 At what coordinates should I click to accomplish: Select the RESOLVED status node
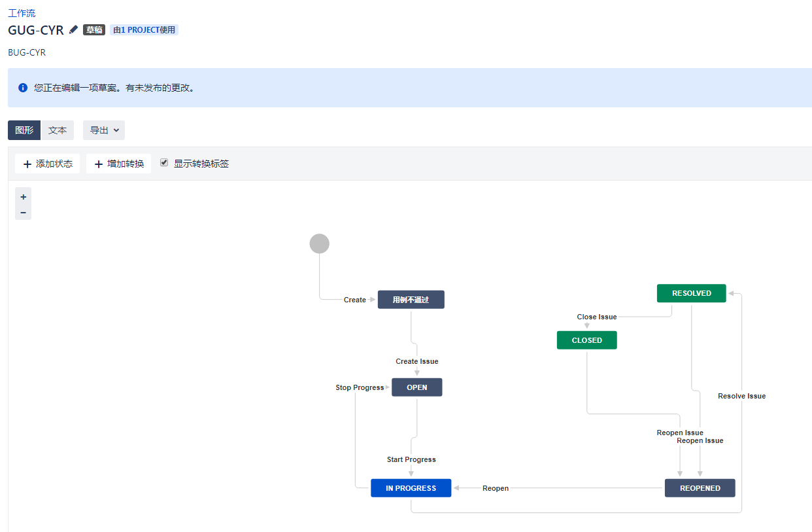691,293
